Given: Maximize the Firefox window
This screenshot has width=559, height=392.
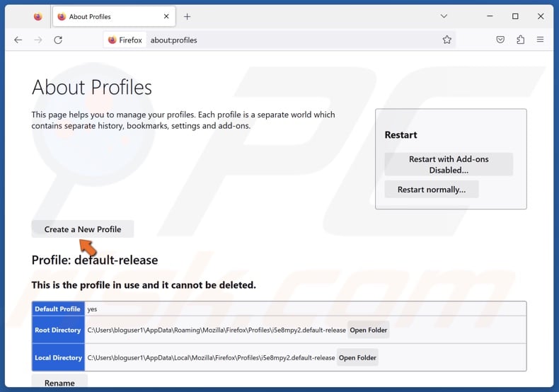Looking at the screenshot, I should [515, 16].
